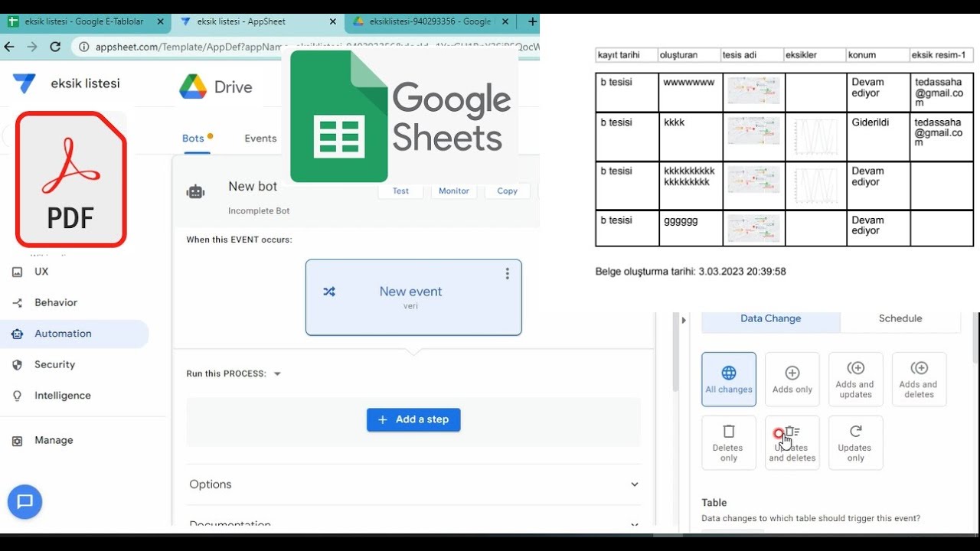
Task: Click the Add a step button
Action: [x=413, y=419]
